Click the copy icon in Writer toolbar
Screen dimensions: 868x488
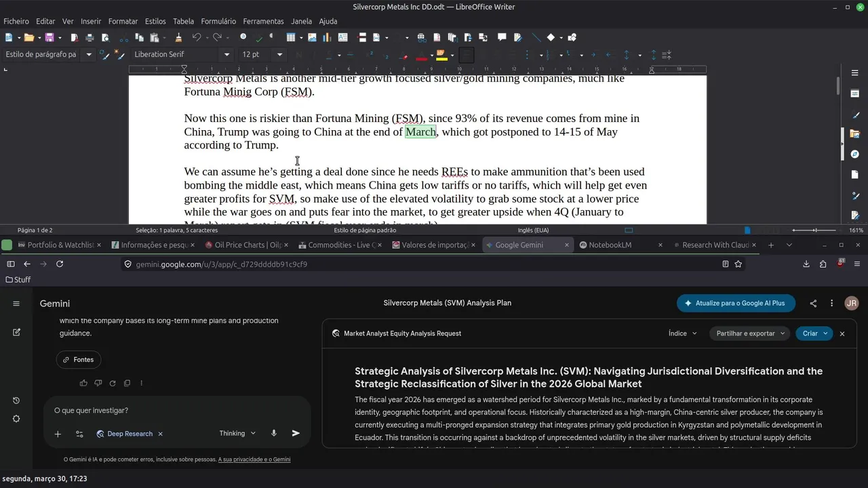139,37
